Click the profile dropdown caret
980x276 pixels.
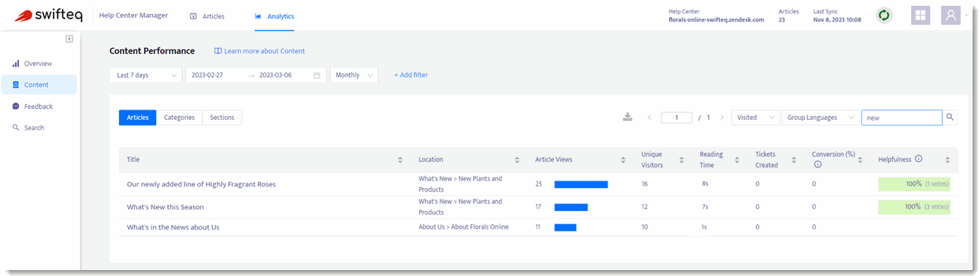click(x=966, y=16)
